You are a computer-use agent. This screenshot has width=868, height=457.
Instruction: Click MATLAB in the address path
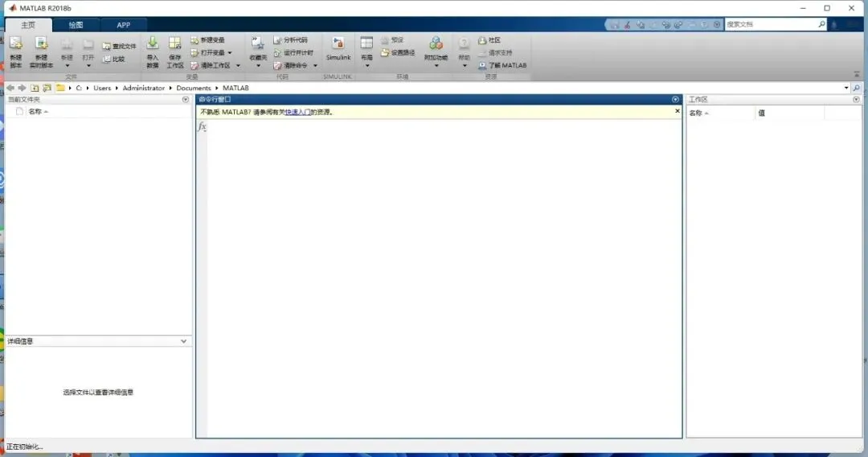pos(235,88)
